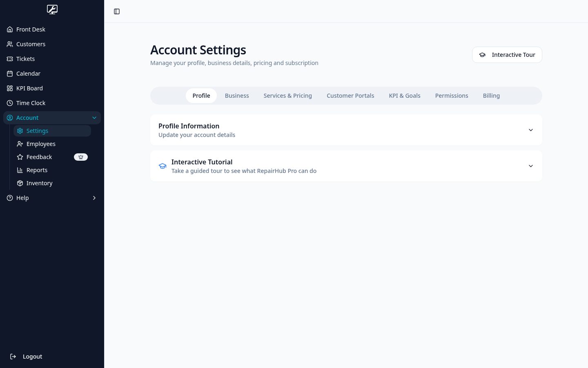Click the crown badge beside Feedback
This screenshot has height=368, width=588.
(x=81, y=157)
